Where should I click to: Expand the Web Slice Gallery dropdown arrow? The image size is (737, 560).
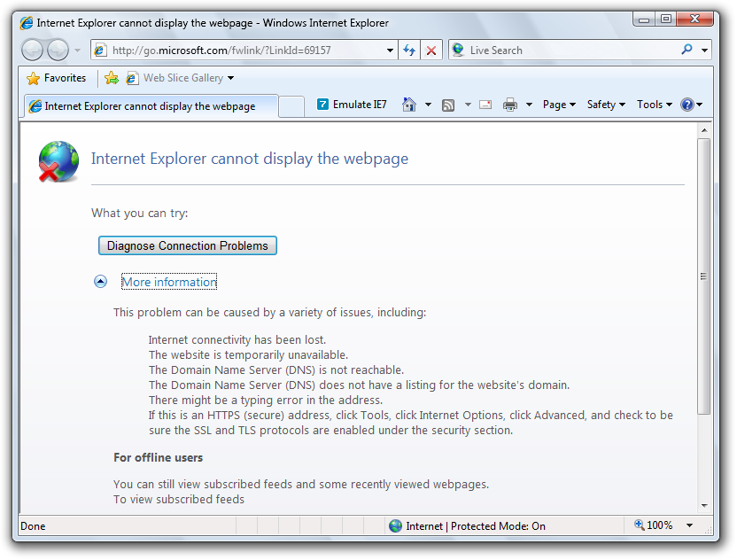click(231, 78)
